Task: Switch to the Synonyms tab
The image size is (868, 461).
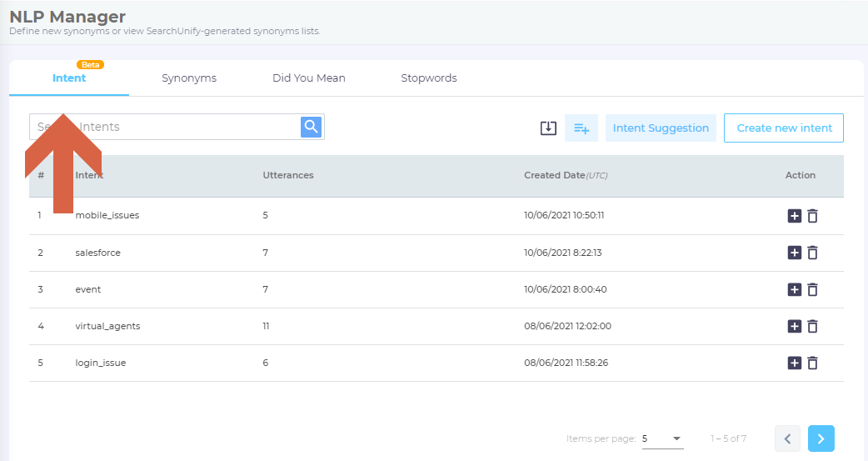Action: coord(189,78)
